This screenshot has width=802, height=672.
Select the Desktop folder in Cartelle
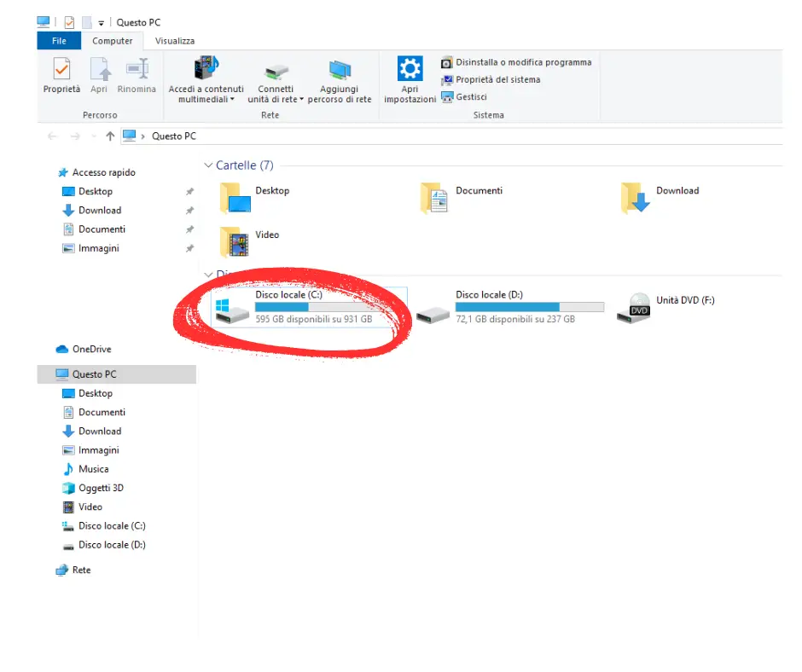[x=255, y=199]
